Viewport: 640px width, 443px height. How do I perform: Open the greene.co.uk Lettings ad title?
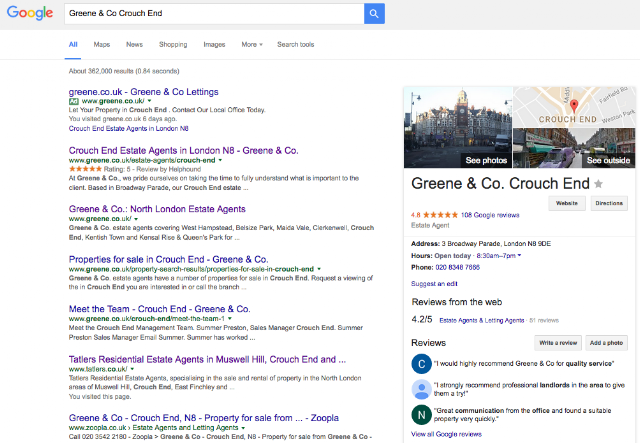(x=143, y=92)
